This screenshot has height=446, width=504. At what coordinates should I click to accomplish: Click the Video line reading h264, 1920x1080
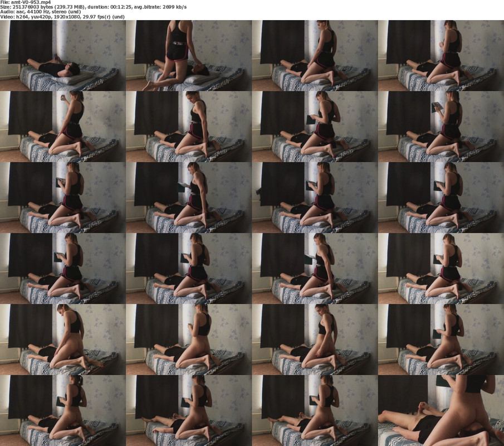pyautogui.click(x=62, y=17)
